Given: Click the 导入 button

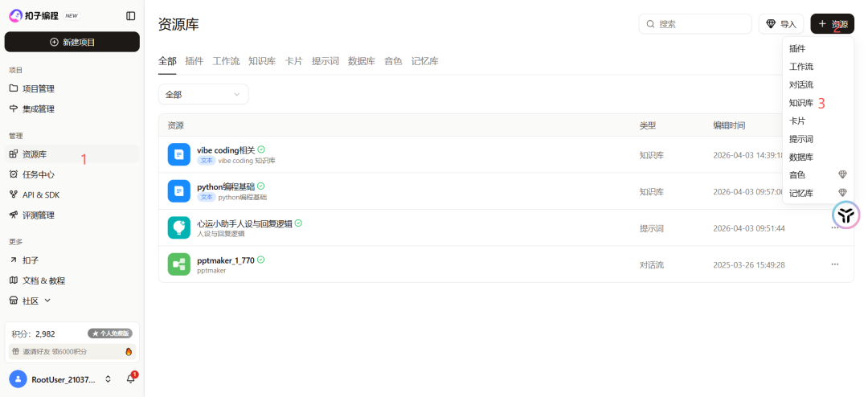Looking at the screenshot, I should (780, 24).
